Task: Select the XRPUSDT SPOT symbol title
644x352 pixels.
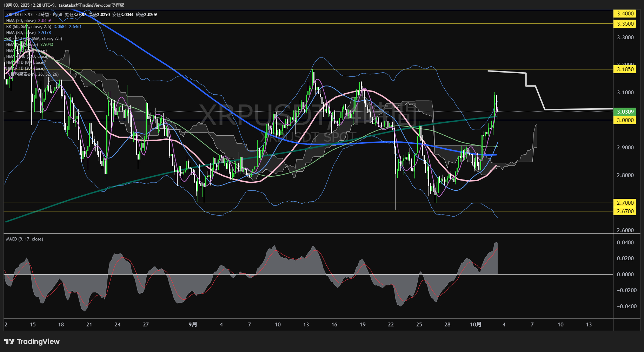Action: pyautogui.click(x=20, y=15)
